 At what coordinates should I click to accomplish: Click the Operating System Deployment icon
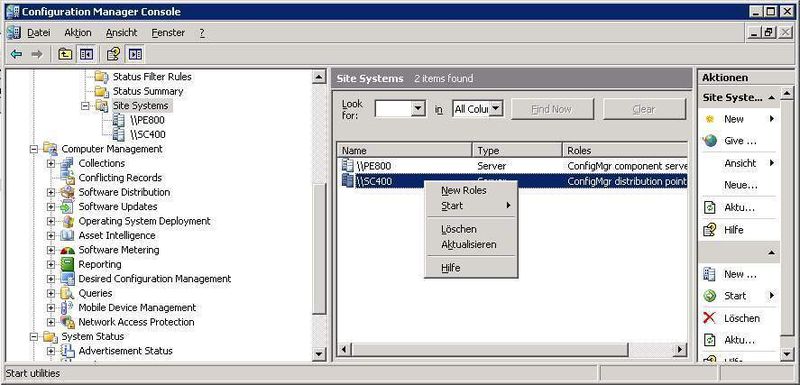[x=67, y=221]
